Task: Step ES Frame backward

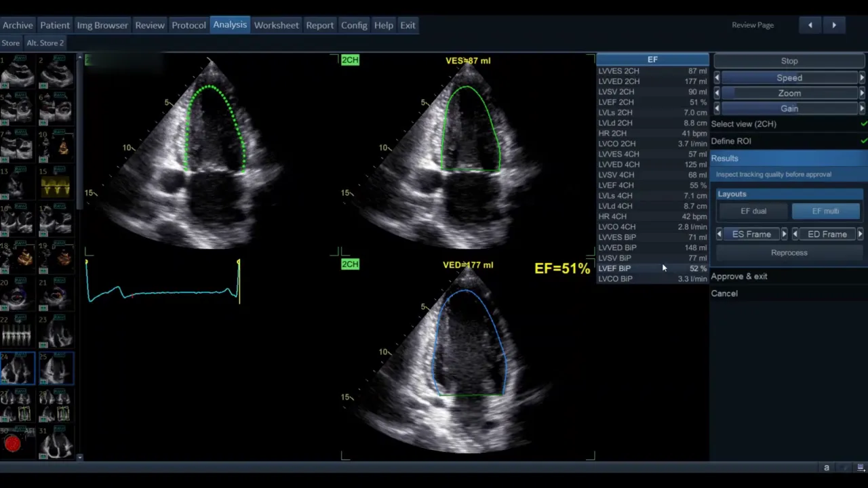Action: coord(719,235)
